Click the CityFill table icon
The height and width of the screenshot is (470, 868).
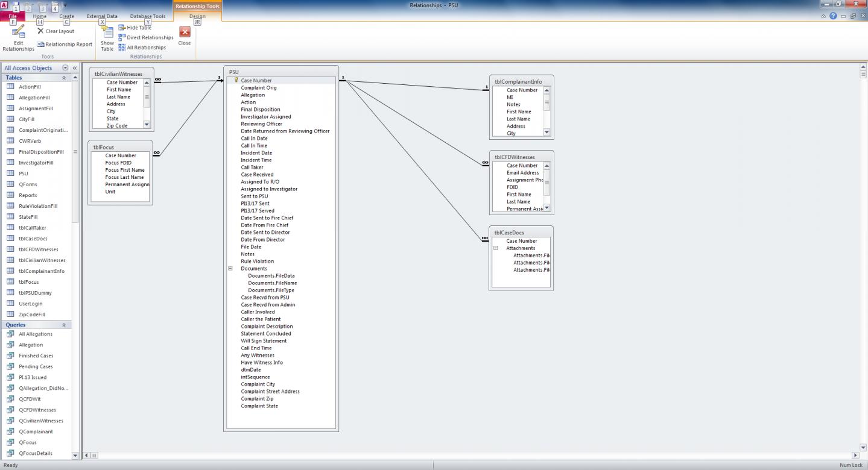pos(10,119)
